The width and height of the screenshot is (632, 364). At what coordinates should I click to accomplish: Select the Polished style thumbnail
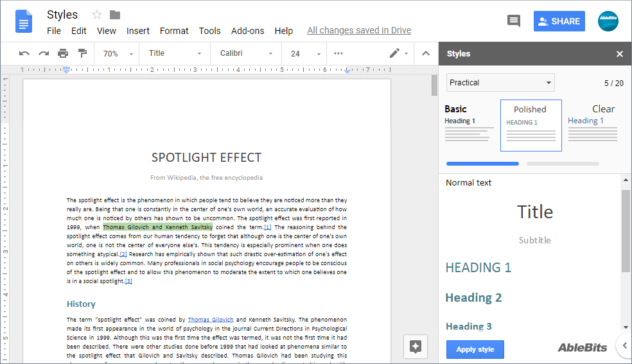531,125
